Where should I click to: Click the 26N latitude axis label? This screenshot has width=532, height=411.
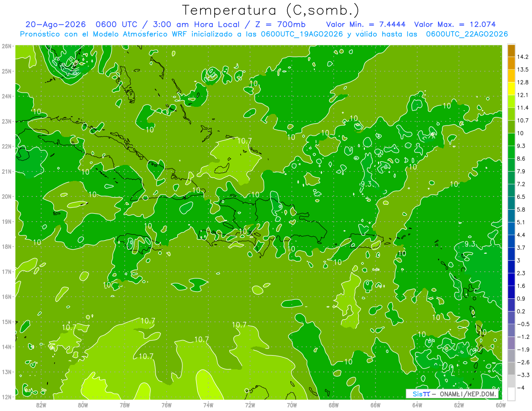(x=7, y=46)
